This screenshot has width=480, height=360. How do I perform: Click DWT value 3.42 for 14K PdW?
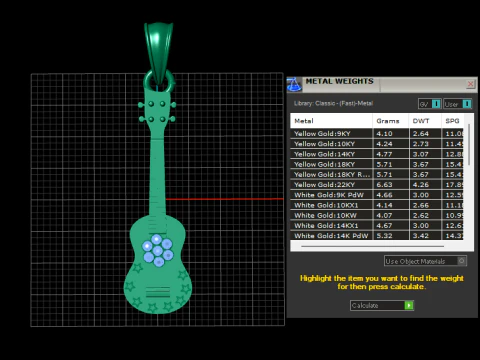pyautogui.click(x=421, y=236)
